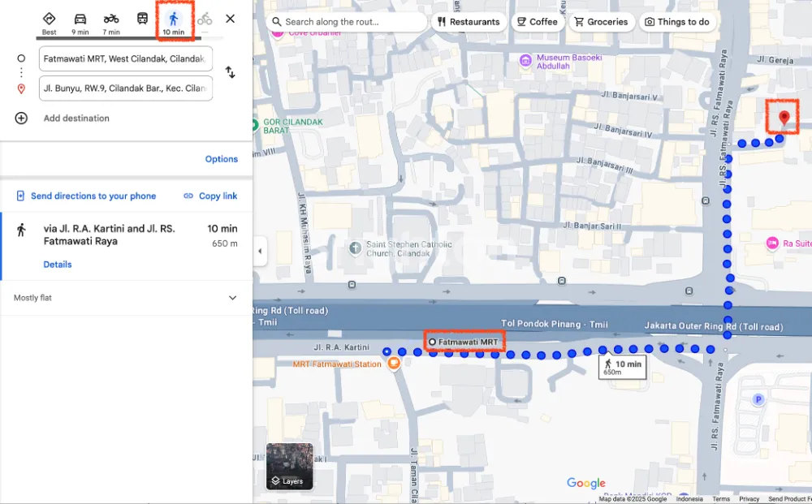This screenshot has height=504, width=812.
Task: Show Things to do nearby
Action: 677,22
